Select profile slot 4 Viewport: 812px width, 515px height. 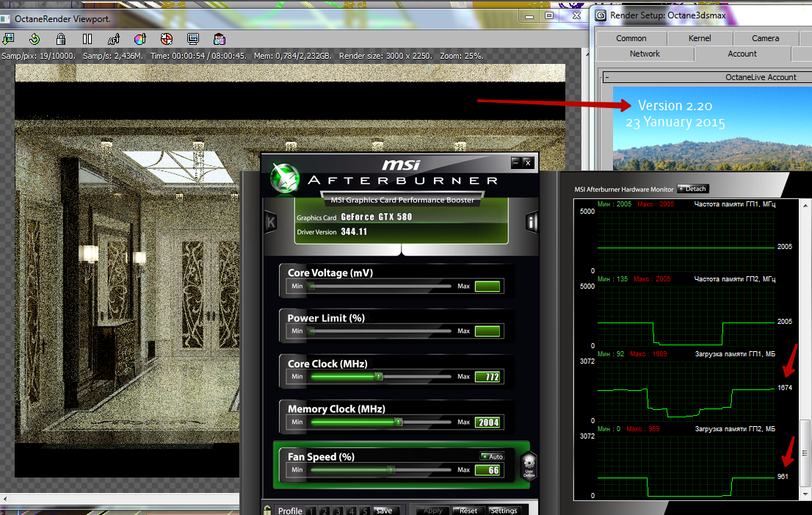coord(352,511)
